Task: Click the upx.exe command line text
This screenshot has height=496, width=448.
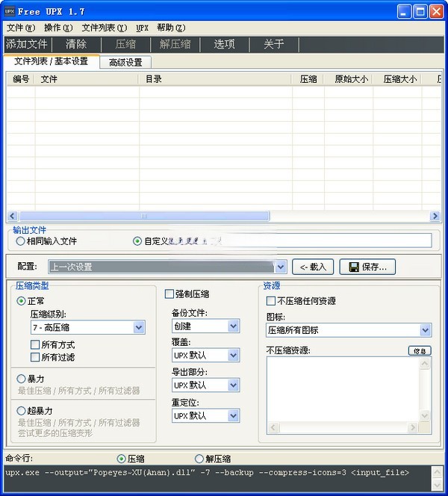Action: point(208,473)
